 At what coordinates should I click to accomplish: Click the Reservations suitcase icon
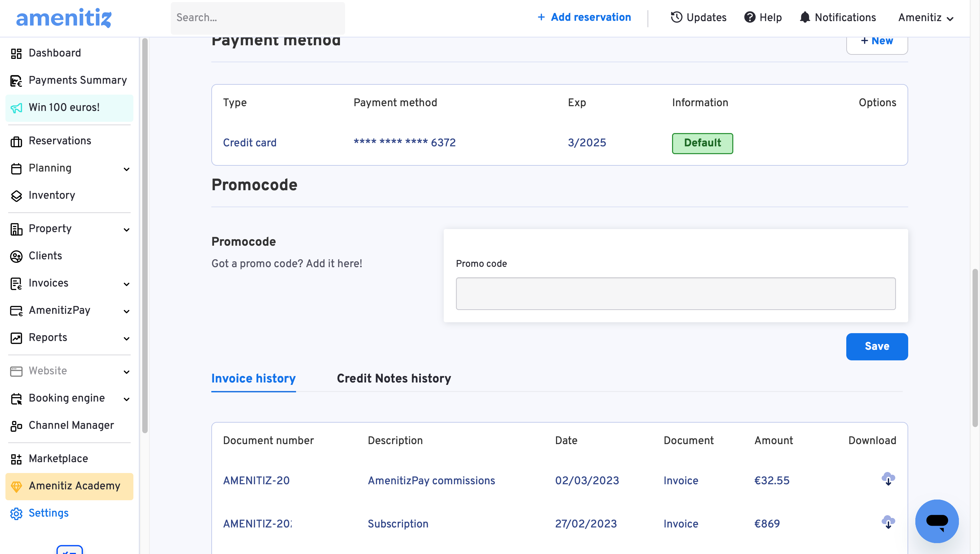tap(16, 141)
